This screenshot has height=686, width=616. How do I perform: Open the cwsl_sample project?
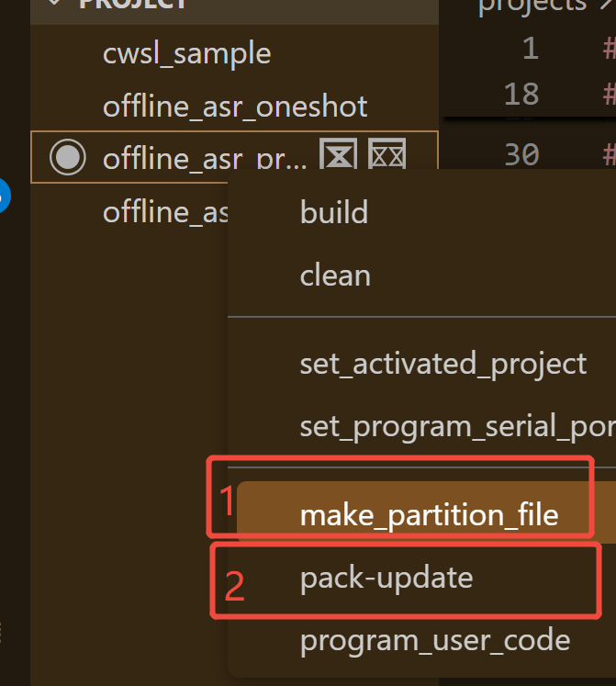point(186,53)
